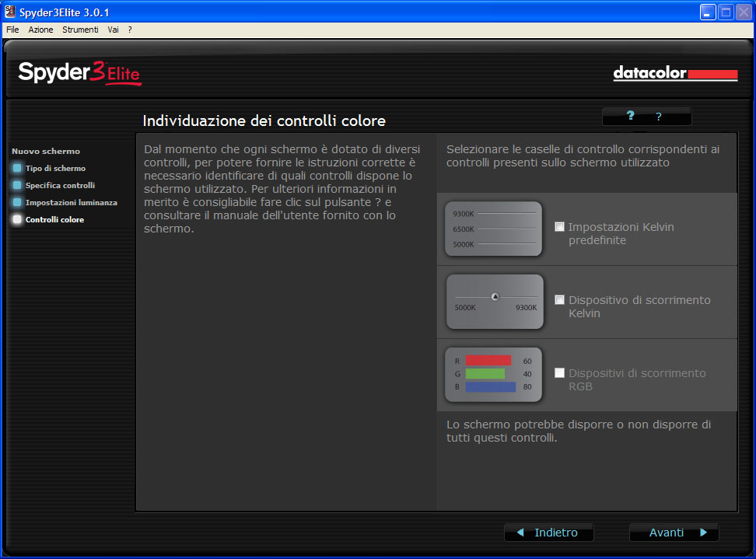Tick the Dispositivo di scorrimento Kelvin checkbox
The height and width of the screenshot is (559, 756).
coord(559,300)
